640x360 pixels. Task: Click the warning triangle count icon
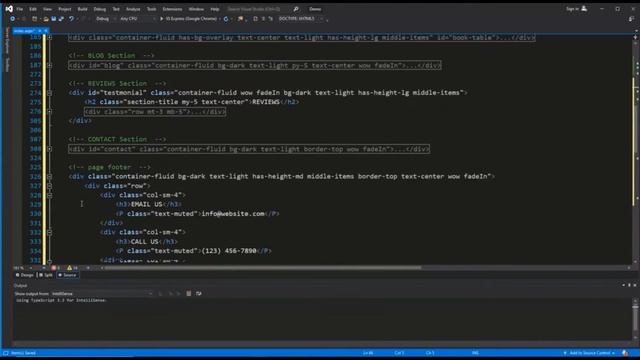coord(69,268)
